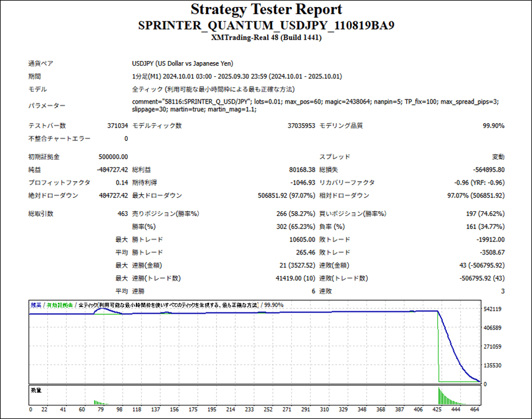Click the 純益 value -484727.42
The image size is (532, 419).
(112, 170)
